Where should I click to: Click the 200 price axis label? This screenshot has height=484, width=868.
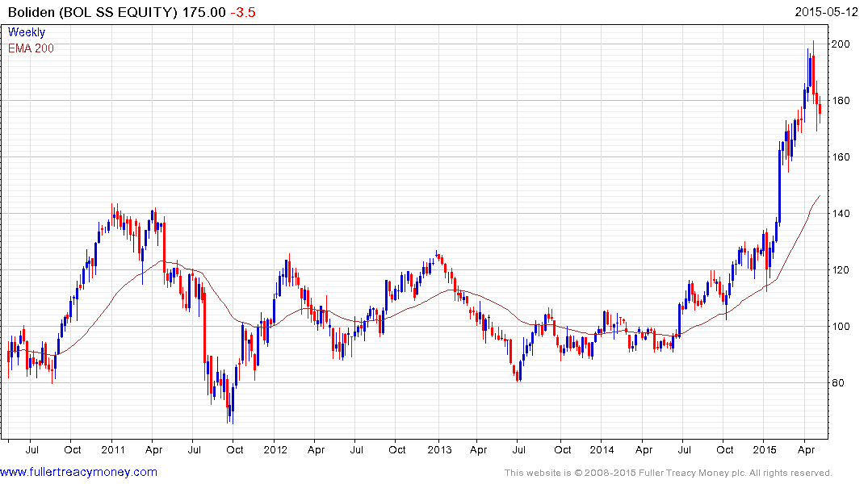[841, 44]
